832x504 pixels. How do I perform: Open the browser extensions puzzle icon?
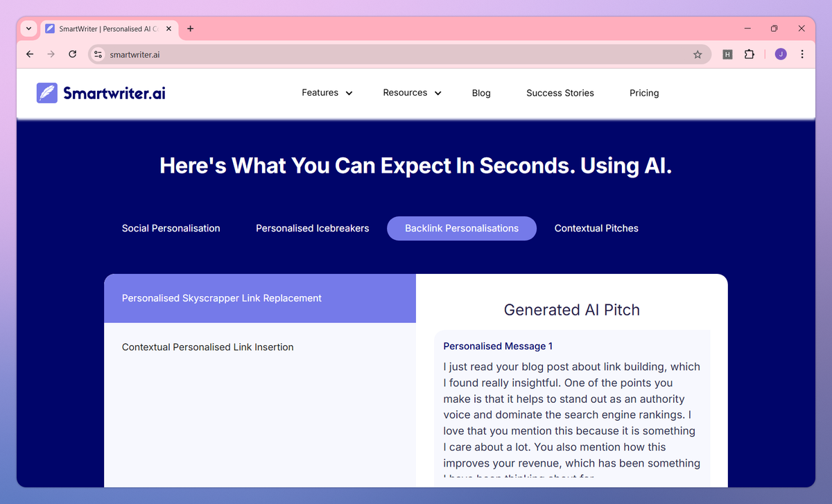point(749,53)
